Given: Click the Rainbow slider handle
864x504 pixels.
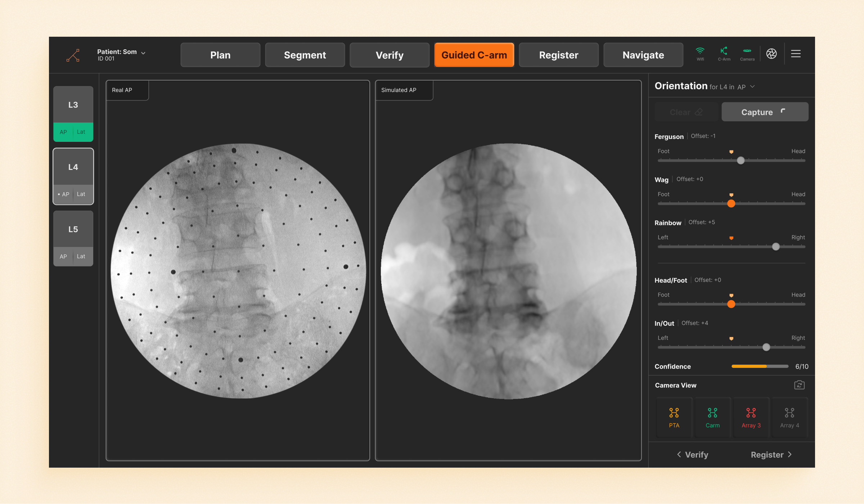Looking at the screenshot, I should 776,247.
